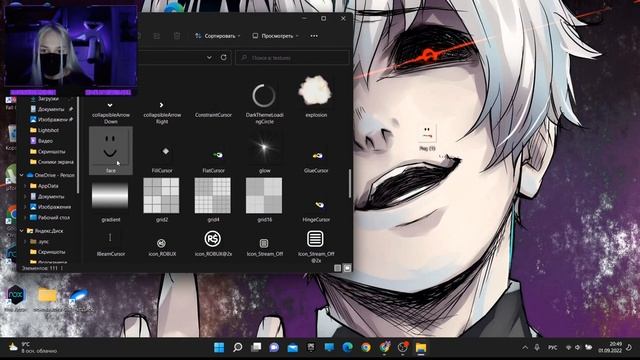Open File Explorer on taskbar
The width and height of the screenshot is (640, 360).
(421, 347)
